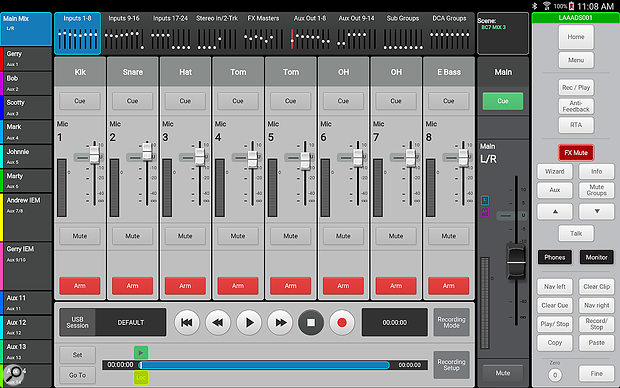
Task: Click the Home button
Action: [x=576, y=37]
